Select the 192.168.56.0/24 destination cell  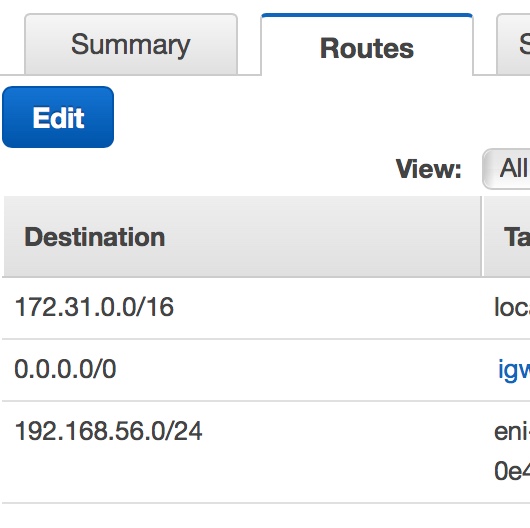pyautogui.click(x=109, y=431)
